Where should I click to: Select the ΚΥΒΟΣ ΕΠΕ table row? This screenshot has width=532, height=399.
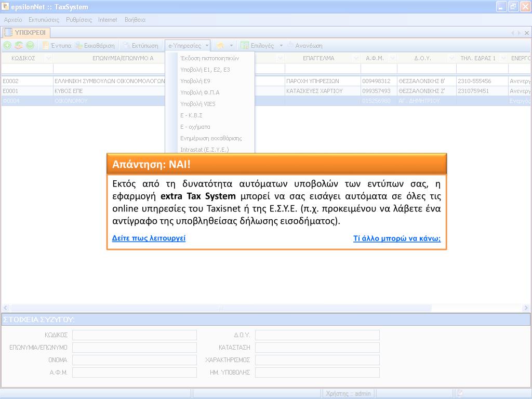pos(104,91)
